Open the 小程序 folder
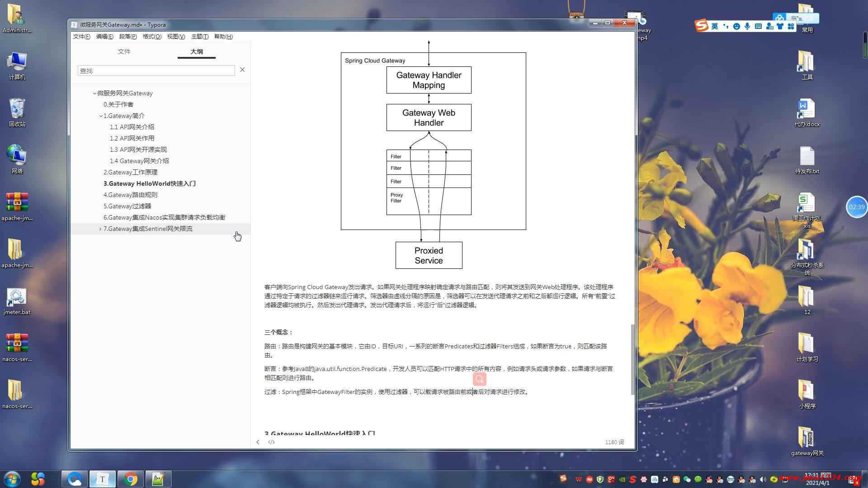This screenshot has width=868, height=488. point(807,394)
